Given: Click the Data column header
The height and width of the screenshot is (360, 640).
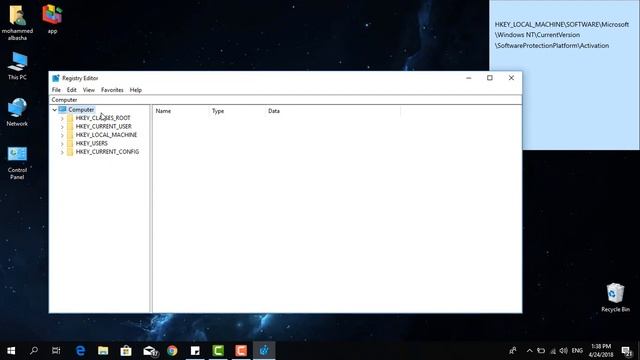Looking at the screenshot, I should pos(333,111).
